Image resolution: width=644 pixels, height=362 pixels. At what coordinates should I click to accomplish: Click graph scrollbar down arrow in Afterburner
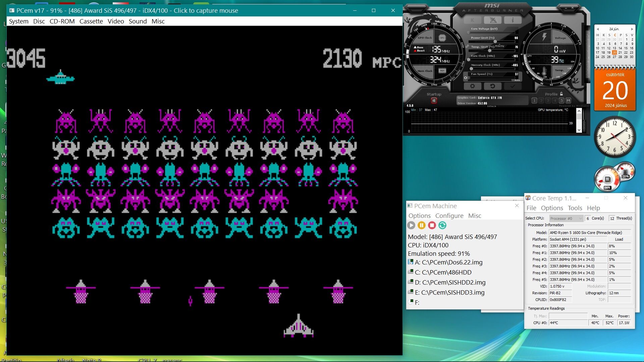[579, 130]
